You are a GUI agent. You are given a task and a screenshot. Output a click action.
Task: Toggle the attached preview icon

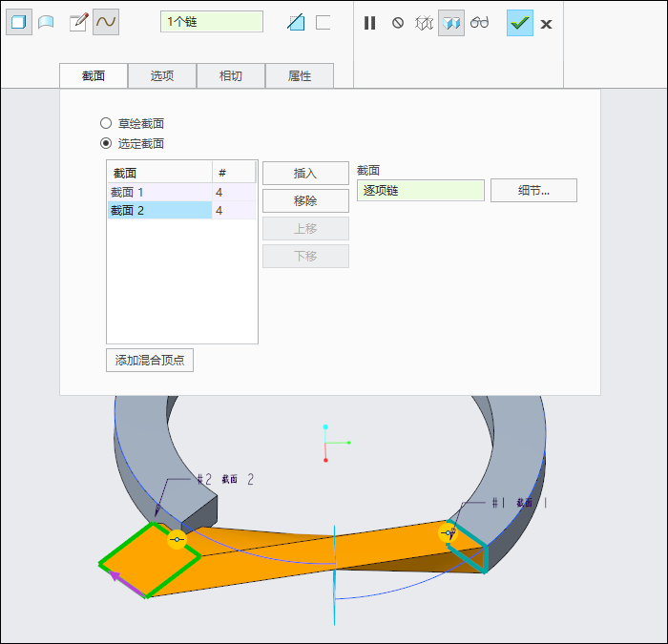(x=451, y=23)
